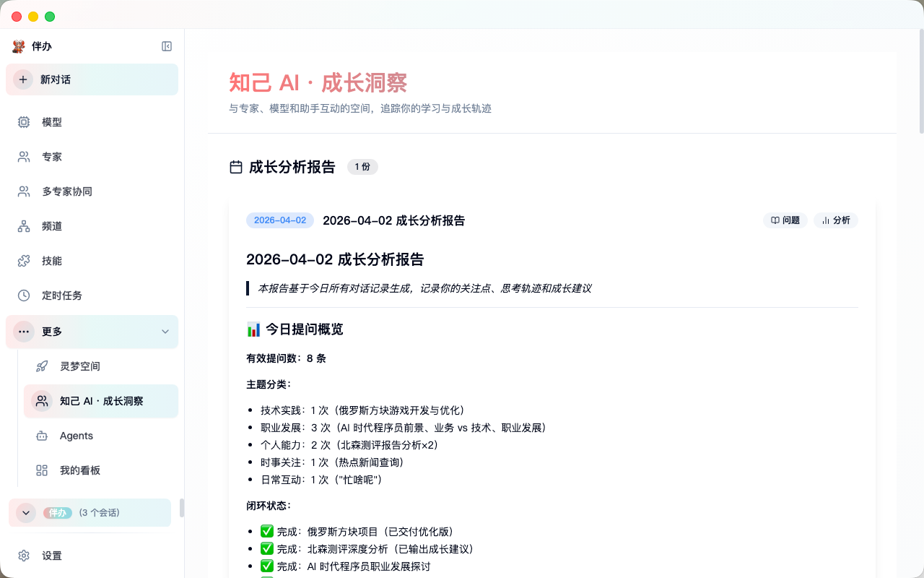Image resolution: width=924 pixels, height=578 pixels.
Task: Open 多专家协同 from the sidebar
Action: coord(62,191)
